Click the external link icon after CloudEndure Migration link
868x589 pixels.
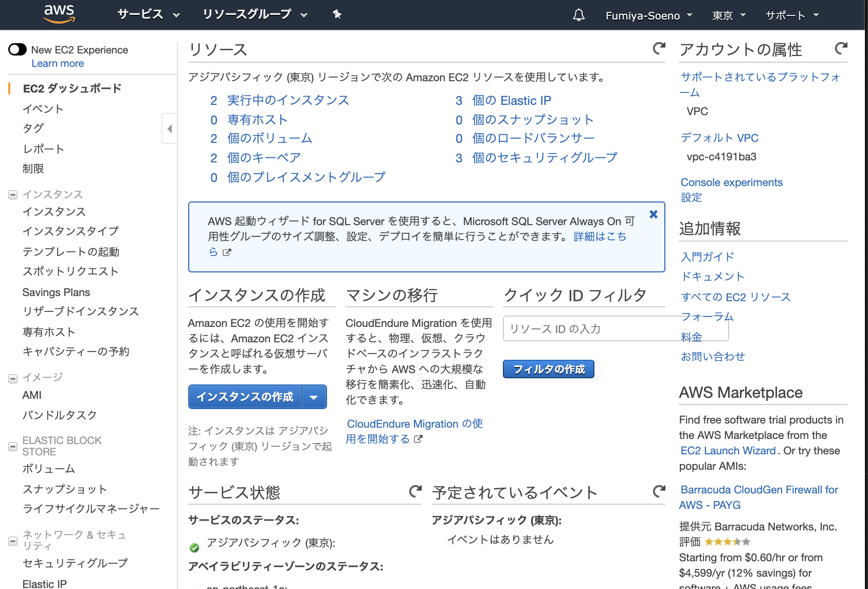(419, 439)
